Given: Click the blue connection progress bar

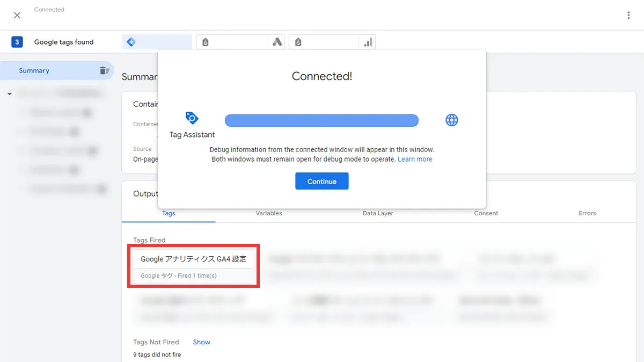Looking at the screenshot, I should 321,120.
